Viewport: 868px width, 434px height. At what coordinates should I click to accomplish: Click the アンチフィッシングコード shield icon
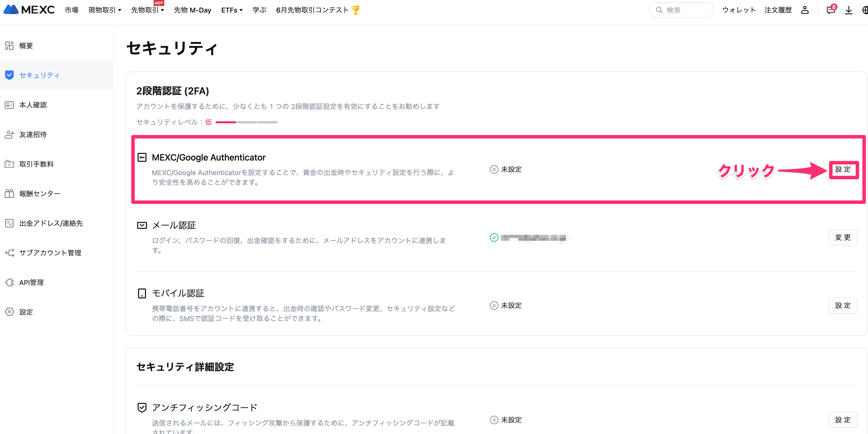tap(142, 408)
